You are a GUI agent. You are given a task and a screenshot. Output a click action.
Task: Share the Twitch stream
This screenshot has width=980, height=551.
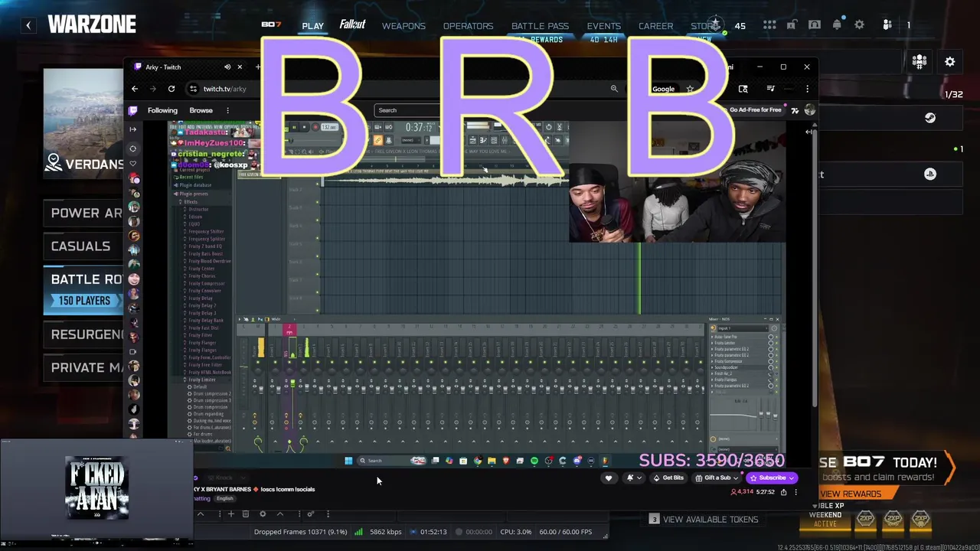click(783, 492)
